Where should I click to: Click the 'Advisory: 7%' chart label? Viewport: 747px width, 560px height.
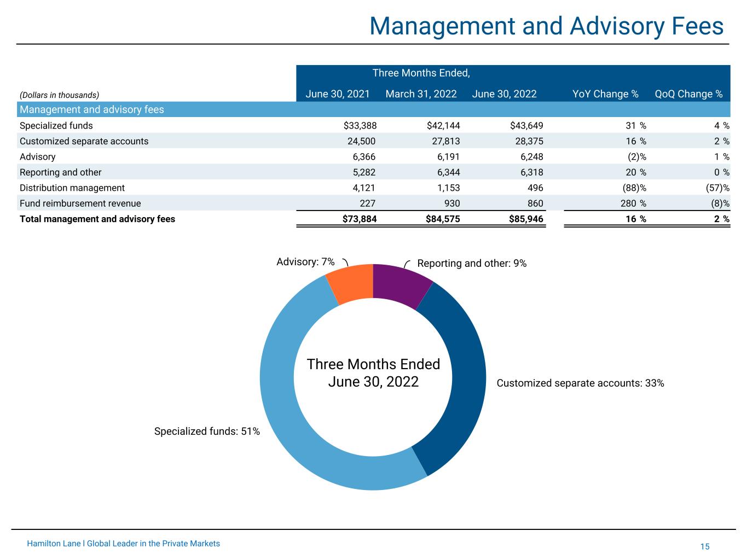tap(305, 262)
